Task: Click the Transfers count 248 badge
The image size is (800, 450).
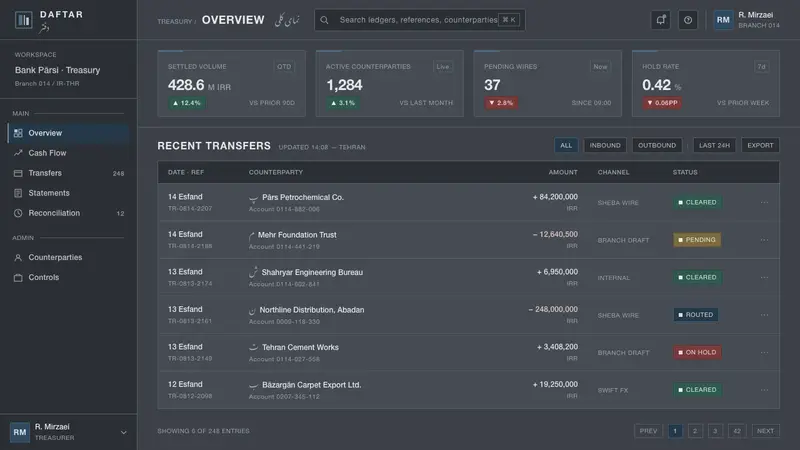Action: pos(118,173)
